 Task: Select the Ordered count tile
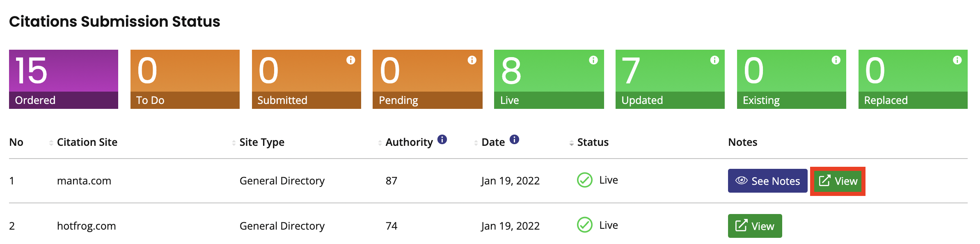[64, 79]
